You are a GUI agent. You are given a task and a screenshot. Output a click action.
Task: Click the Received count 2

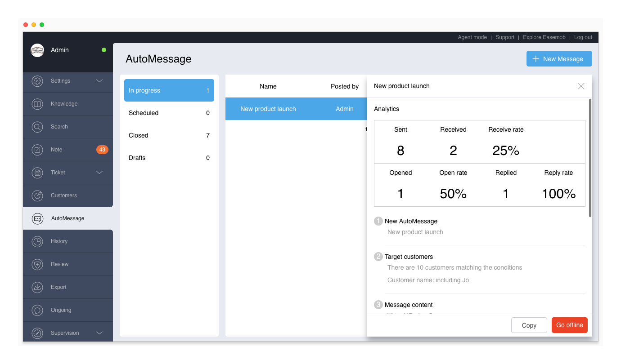coord(453,151)
